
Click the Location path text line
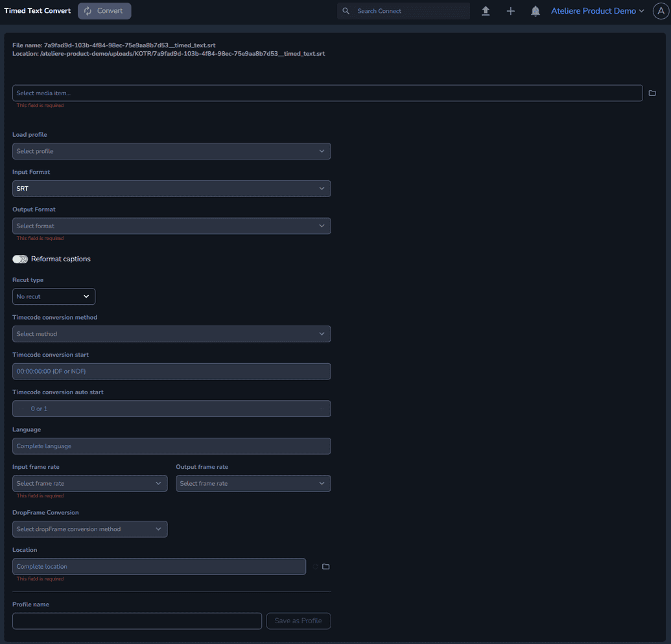point(169,54)
